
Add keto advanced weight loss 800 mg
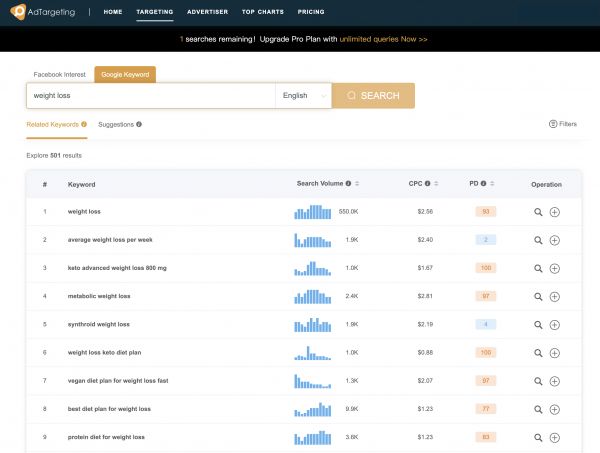(554, 269)
